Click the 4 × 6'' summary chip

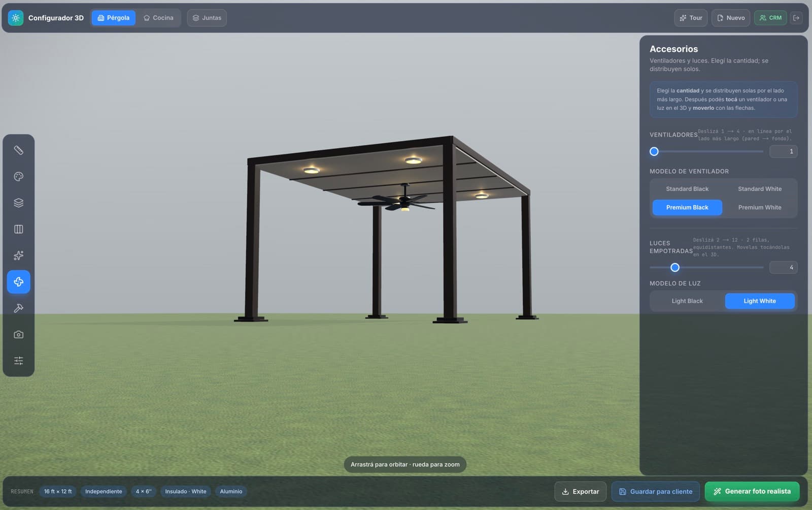tap(144, 492)
